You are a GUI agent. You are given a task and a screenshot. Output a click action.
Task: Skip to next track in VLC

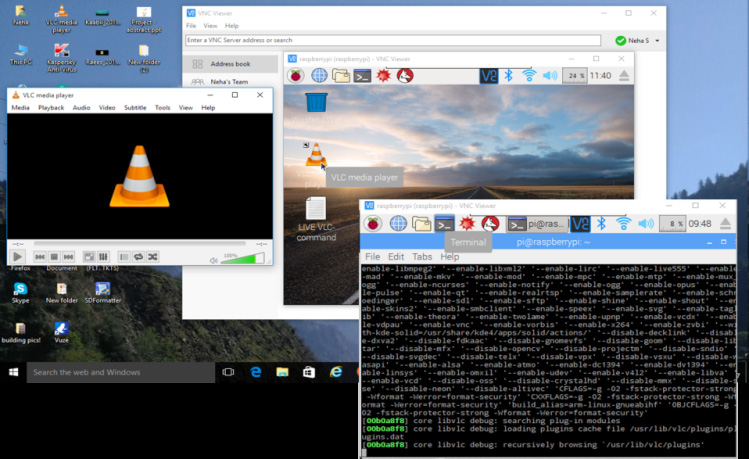(68, 257)
